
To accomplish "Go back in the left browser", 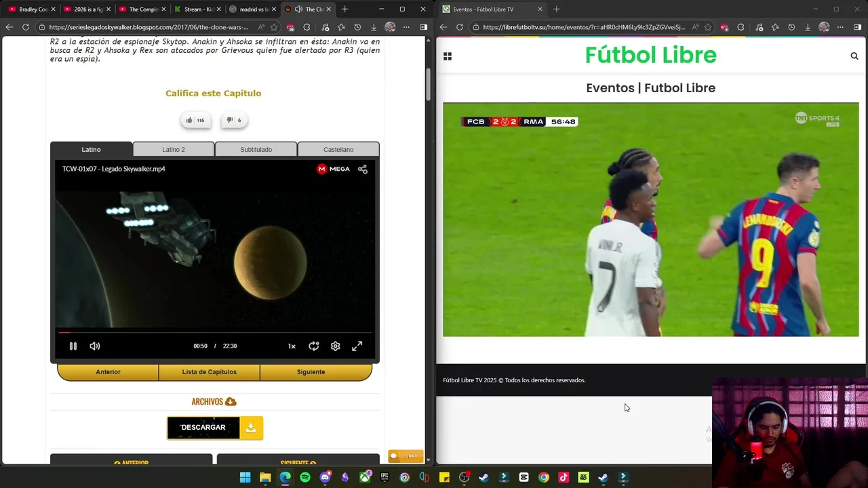I will [x=9, y=27].
